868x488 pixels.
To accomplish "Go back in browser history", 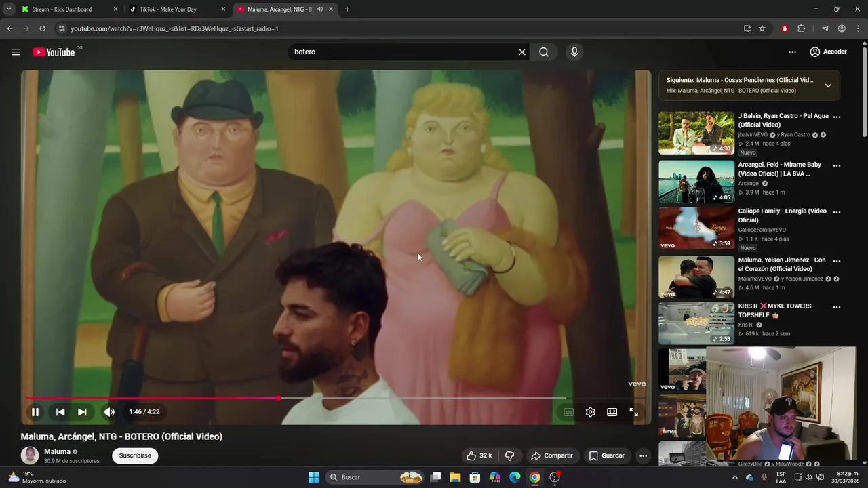I will coord(9,28).
